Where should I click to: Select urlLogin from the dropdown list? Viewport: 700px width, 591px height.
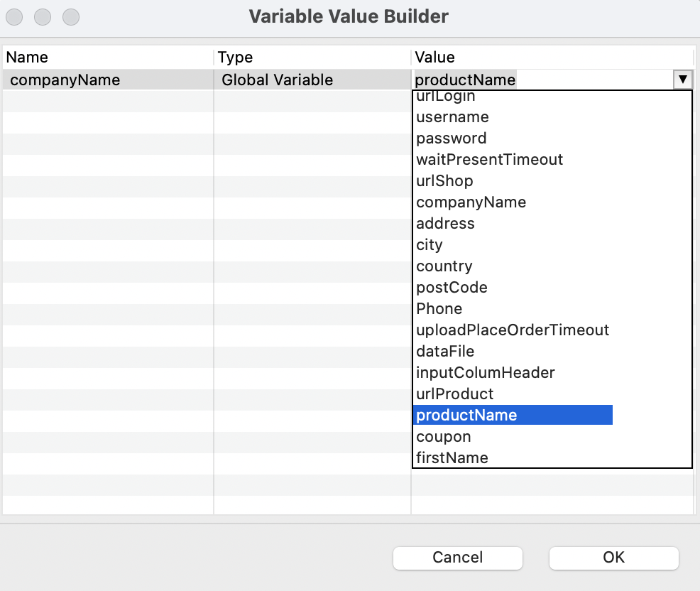pos(446,97)
